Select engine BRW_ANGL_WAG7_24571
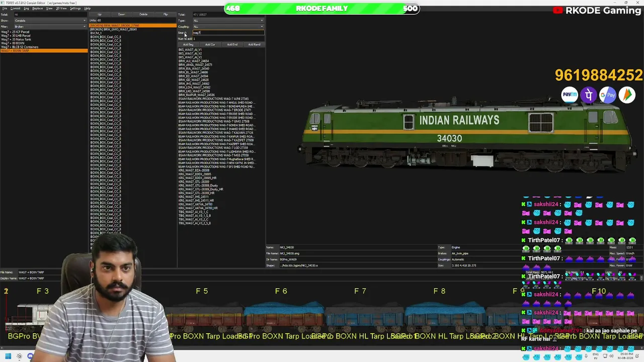644x362 pixels. click(x=195, y=65)
